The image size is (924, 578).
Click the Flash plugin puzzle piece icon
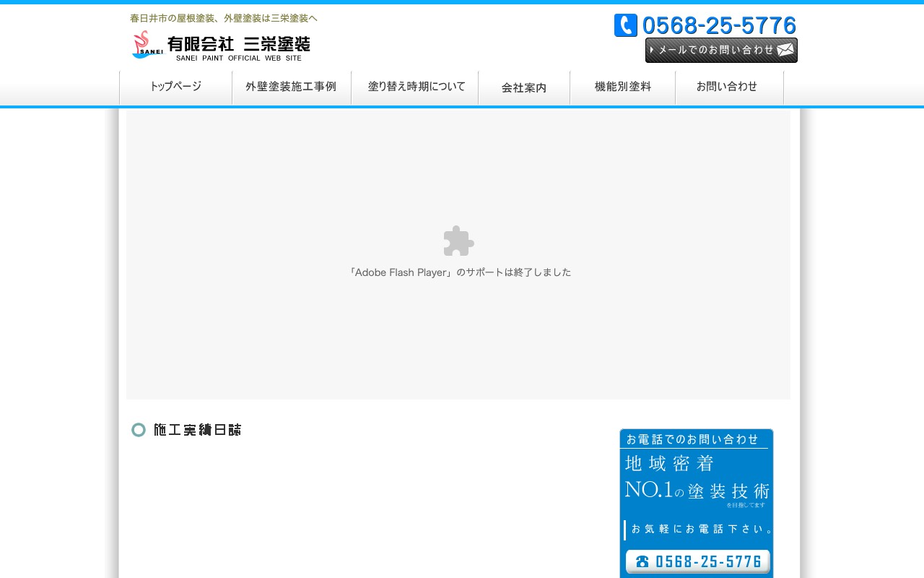[459, 241]
